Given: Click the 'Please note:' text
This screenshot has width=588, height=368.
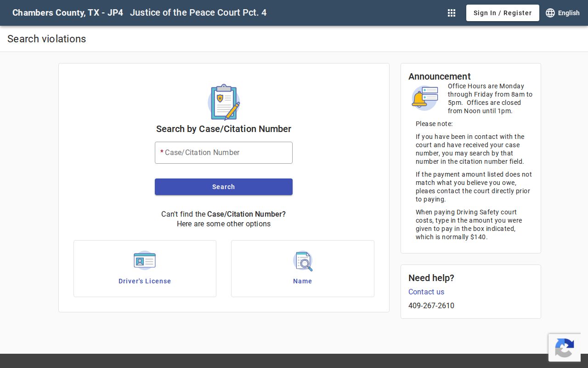Looking at the screenshot, I should click(434, 124).
